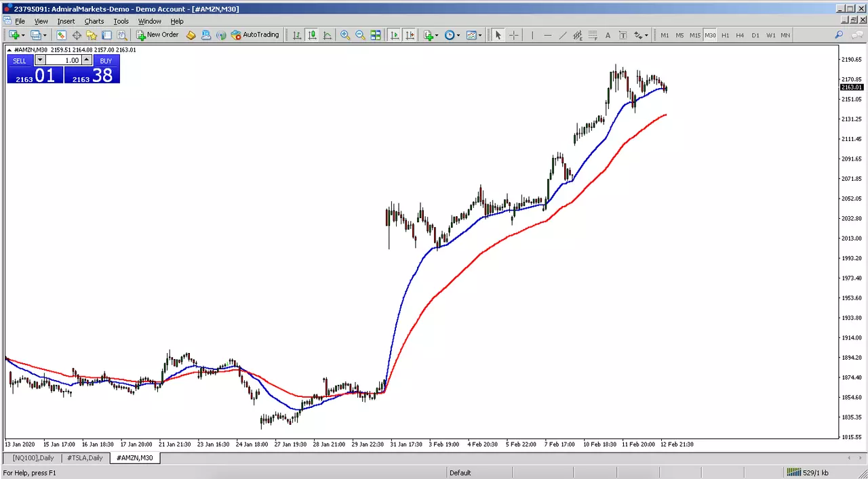
Task: Open the Help menu
Action: 177,21
